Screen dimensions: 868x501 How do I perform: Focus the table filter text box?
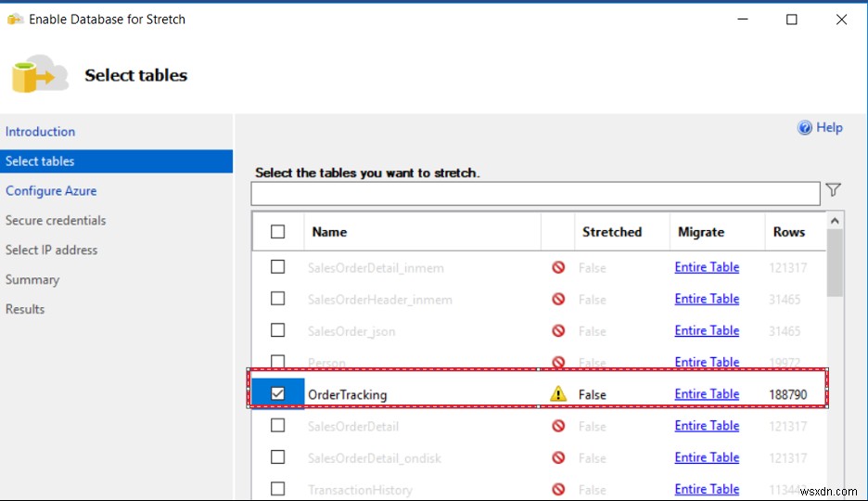pos(535,193)
